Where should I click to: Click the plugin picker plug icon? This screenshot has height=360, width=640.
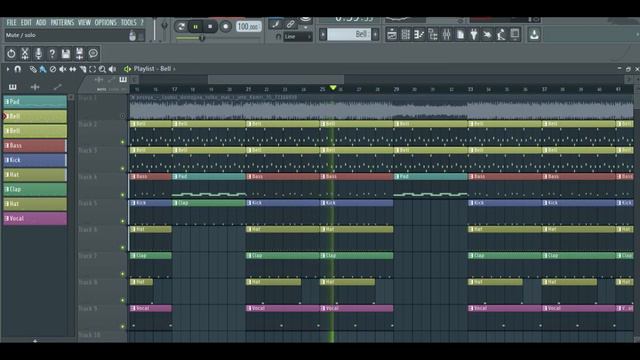click(x=473, y=35)
